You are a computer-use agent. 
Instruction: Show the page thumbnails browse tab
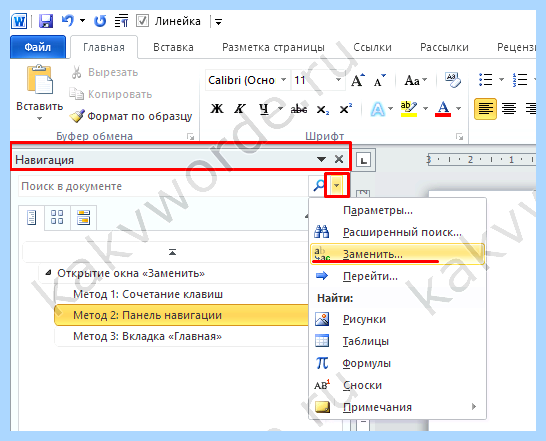pos(57,217)
